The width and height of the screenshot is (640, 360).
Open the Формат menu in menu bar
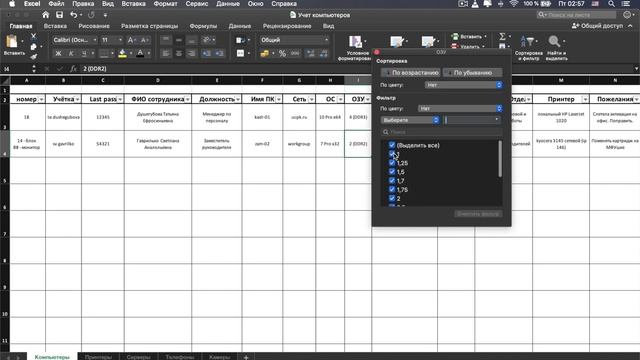point(165,4)
